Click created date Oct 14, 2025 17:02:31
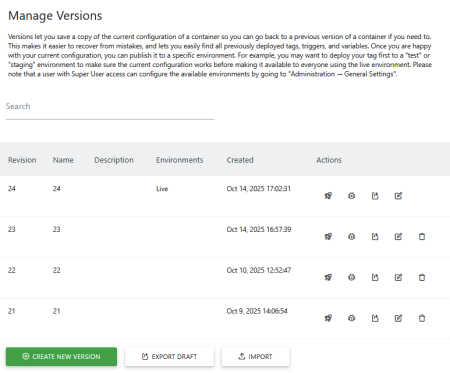 tap(259, 189)
